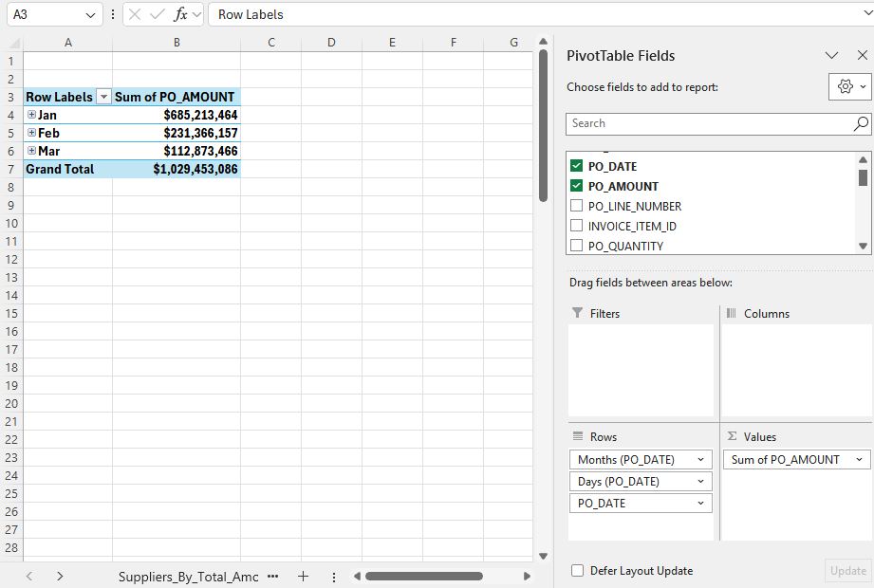Enable Defer Layout Update checkbox
874x588 pixels.
[577, 571]
